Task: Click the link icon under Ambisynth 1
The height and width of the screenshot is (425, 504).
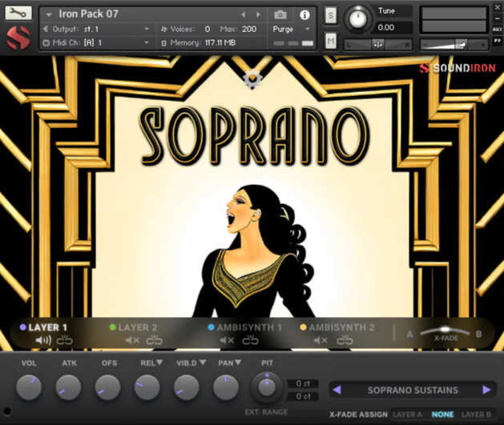Action: pyautogui.click(x=251, y=340)
